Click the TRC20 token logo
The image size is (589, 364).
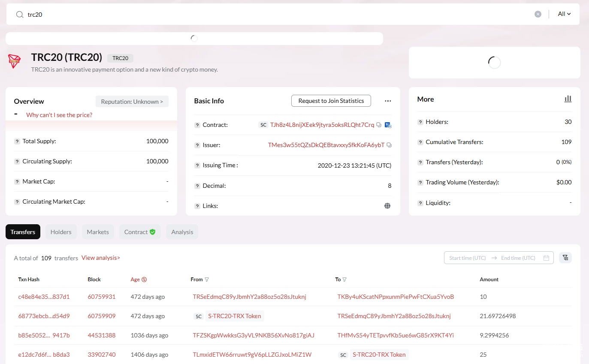(15, 61)
